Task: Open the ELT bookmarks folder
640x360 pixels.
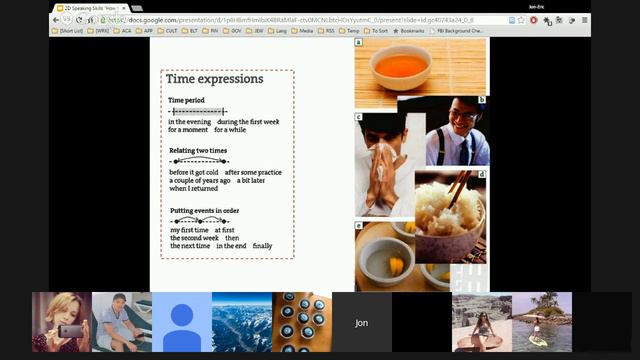Action: click(190, 31)
